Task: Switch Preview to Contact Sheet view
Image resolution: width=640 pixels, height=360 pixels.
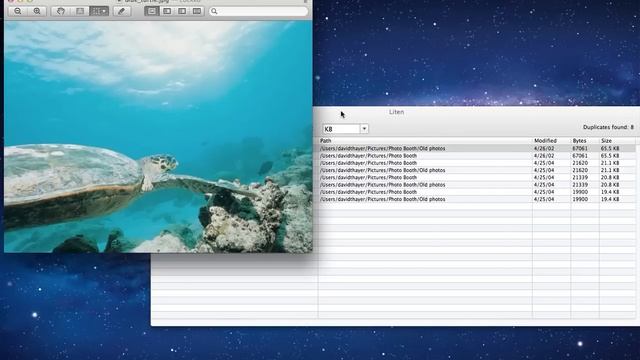Action: (x=197, y=11)
